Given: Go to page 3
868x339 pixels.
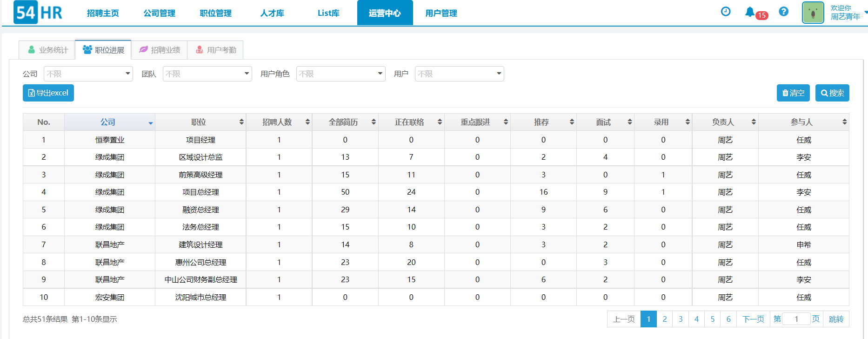Looking at the screenshot, I should pyautogui.click(x=681, y=319).
